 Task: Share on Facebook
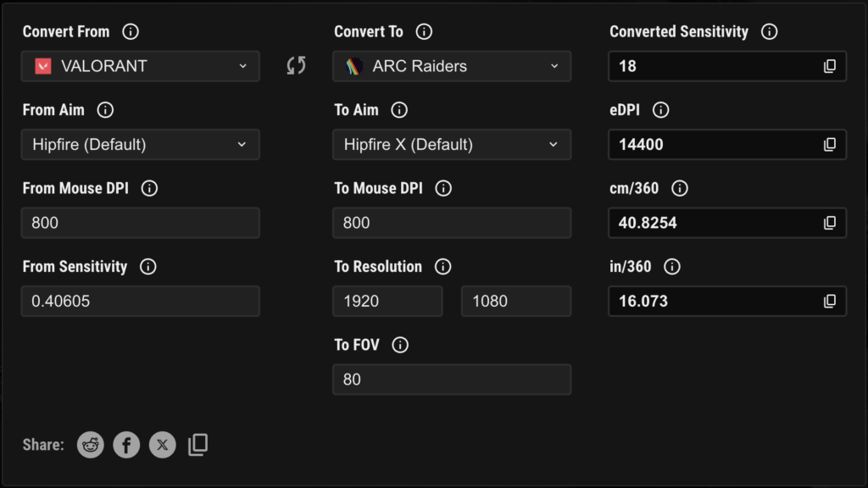pyautogui.click(x=126, y=445)
